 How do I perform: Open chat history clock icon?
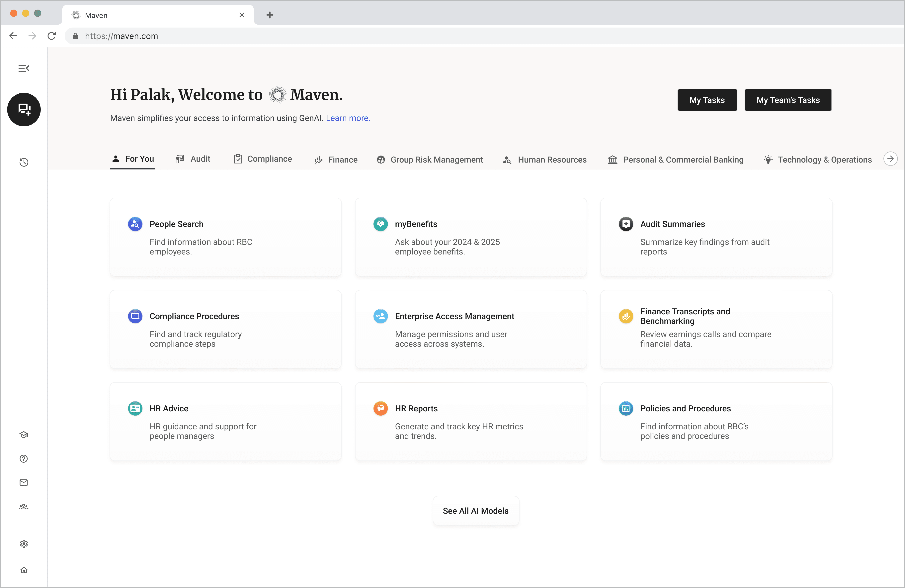(24, 162)
